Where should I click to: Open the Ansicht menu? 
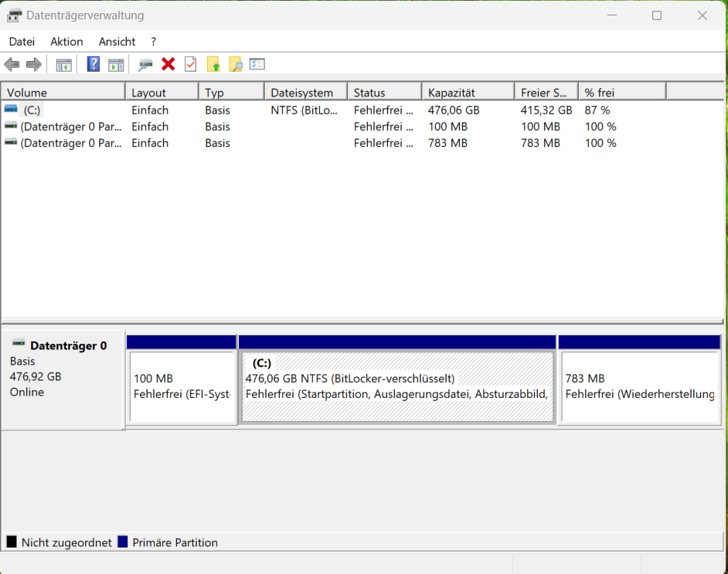tap(117, 42)
